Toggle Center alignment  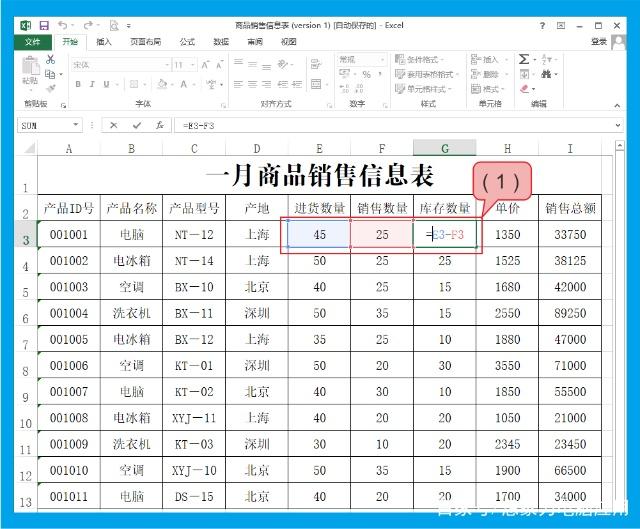[x=253, y=84]
